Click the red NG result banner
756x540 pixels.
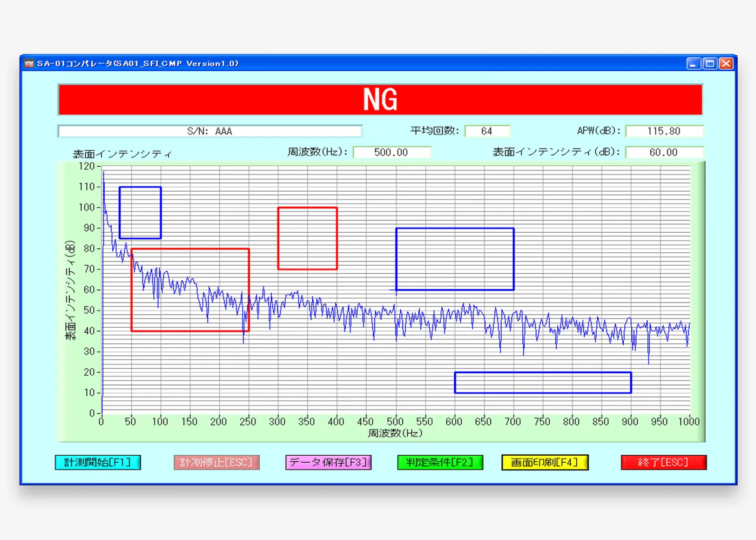tap(380, 100)
